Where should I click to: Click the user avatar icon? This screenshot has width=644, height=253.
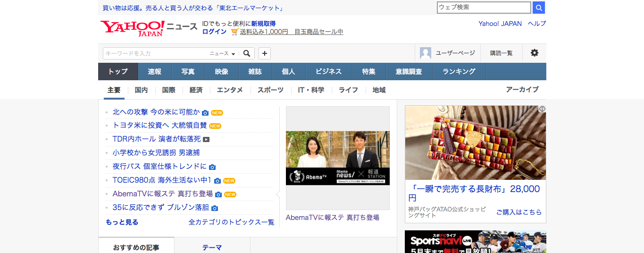click(x=426, y=53)
